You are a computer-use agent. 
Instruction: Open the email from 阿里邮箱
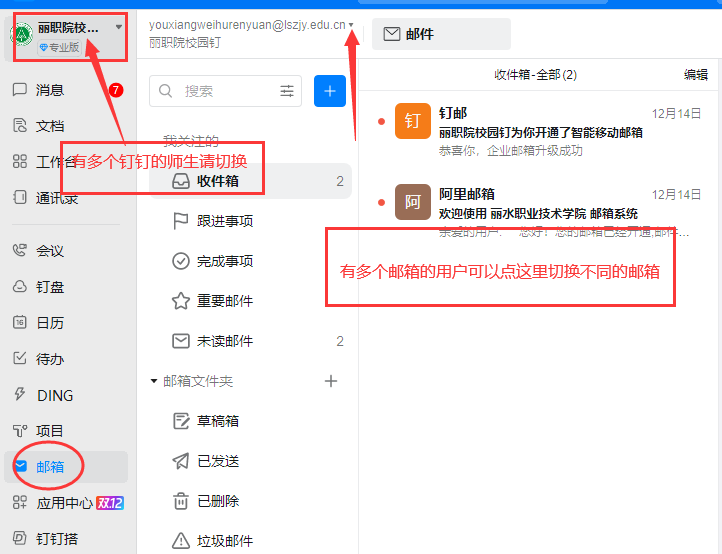click(539, 213)
